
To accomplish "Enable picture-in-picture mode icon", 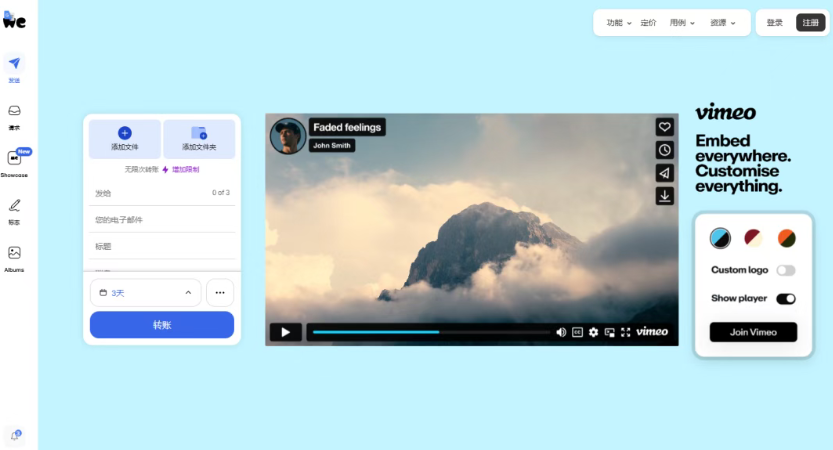I will (x=610, y=332).
